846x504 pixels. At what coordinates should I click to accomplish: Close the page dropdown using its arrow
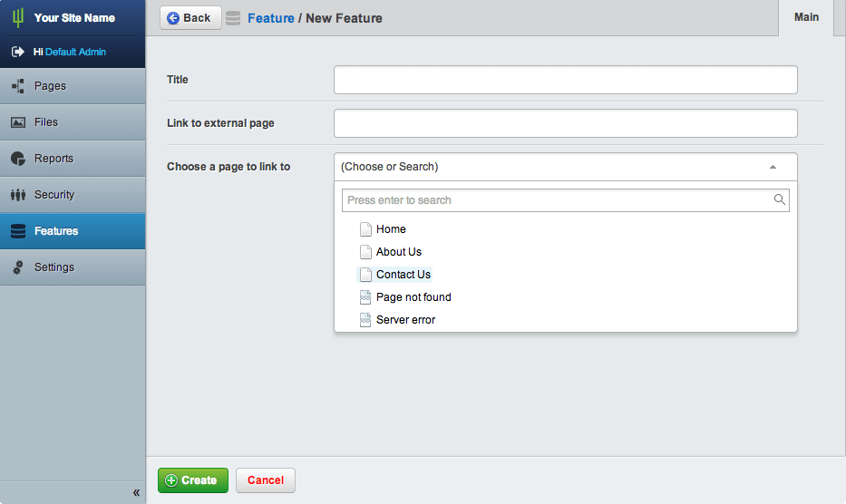tap(773, 167)
